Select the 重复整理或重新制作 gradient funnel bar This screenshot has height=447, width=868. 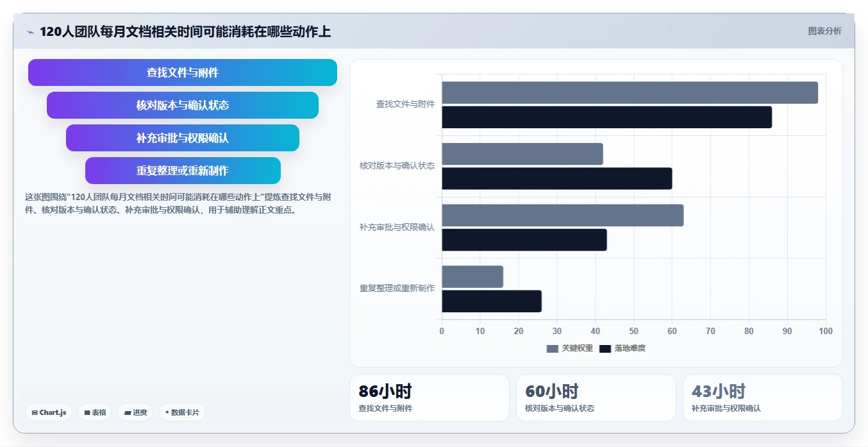tap(183, 171)
